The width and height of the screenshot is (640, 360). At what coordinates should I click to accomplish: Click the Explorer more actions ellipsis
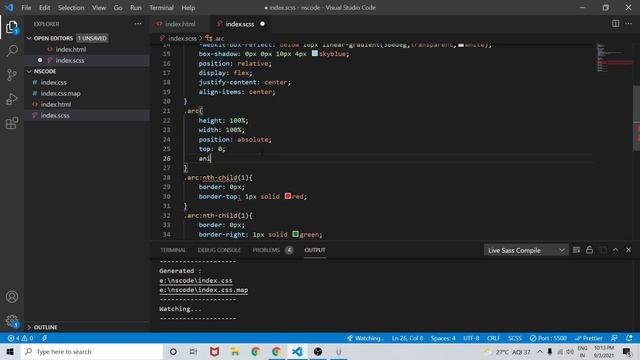pyautogui.click(x=138, y=24)
